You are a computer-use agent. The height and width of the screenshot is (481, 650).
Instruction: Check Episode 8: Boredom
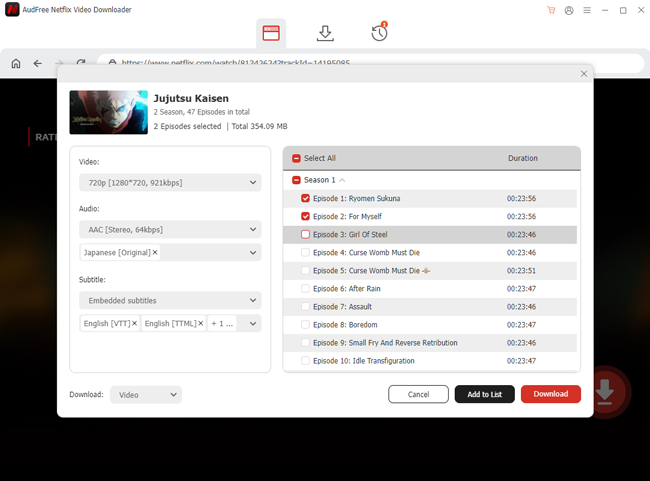(306, 325)
